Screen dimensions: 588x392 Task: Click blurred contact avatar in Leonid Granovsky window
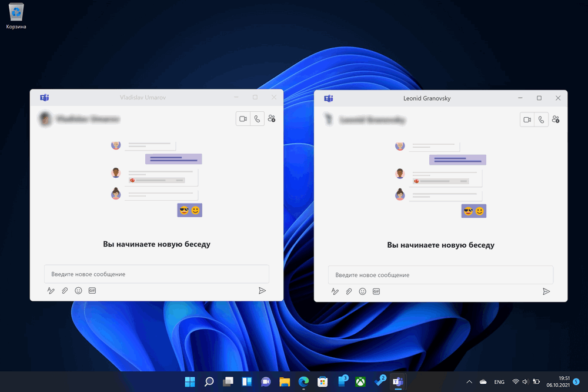[x=329, y=120]
